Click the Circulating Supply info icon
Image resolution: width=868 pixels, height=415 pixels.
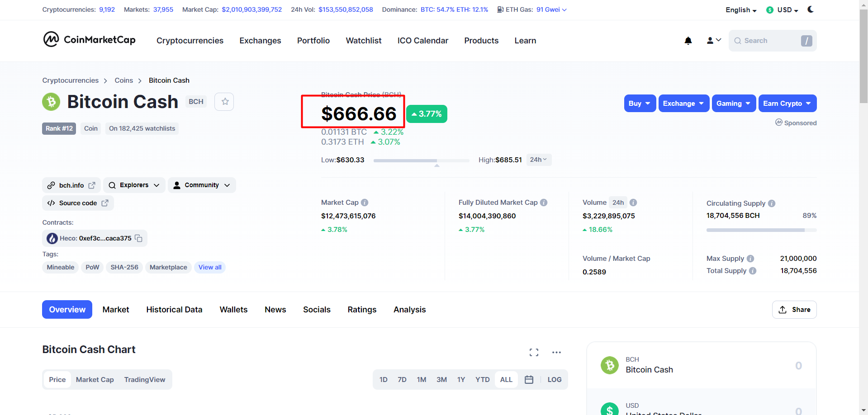[772, 203]
